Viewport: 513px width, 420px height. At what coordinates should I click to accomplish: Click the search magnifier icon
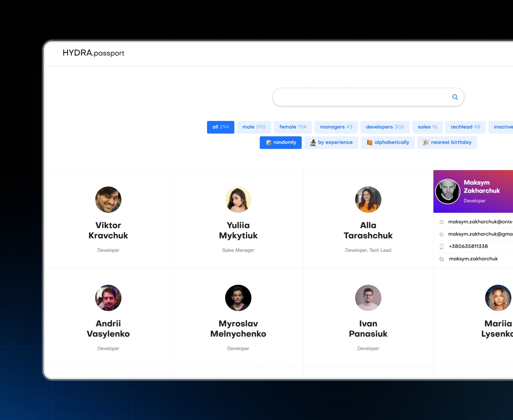point(455,97)
